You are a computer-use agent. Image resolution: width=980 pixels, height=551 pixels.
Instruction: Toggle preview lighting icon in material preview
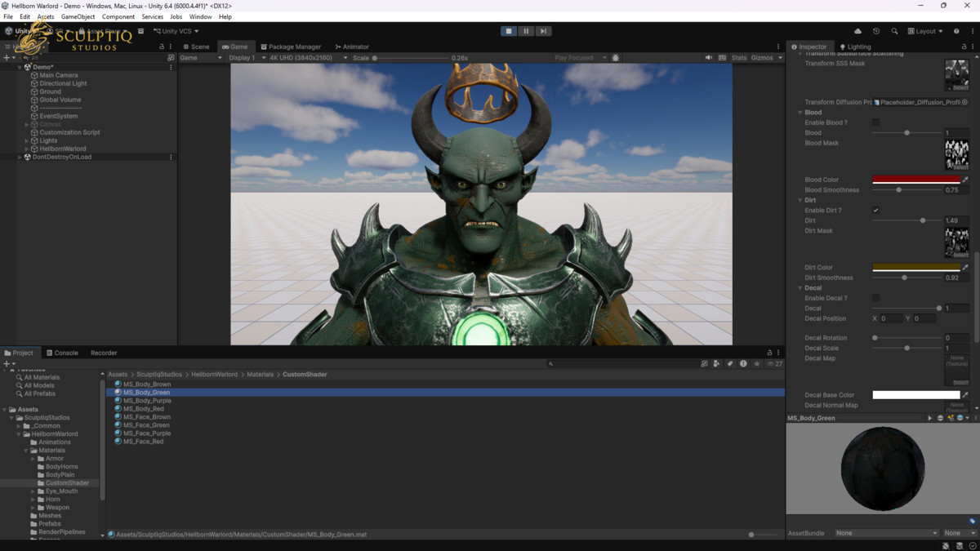click(x=951, y=418)
